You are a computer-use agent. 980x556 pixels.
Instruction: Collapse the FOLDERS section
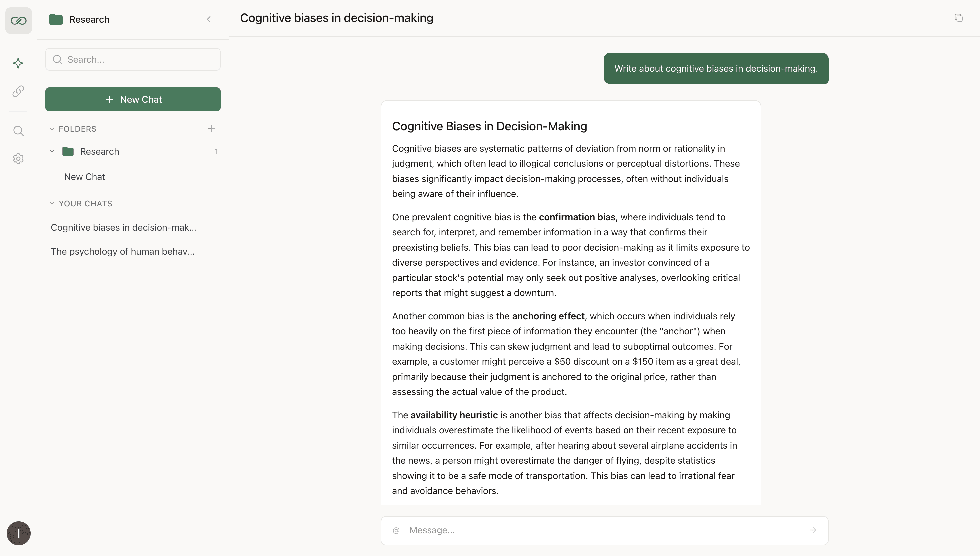click(52, 129)
